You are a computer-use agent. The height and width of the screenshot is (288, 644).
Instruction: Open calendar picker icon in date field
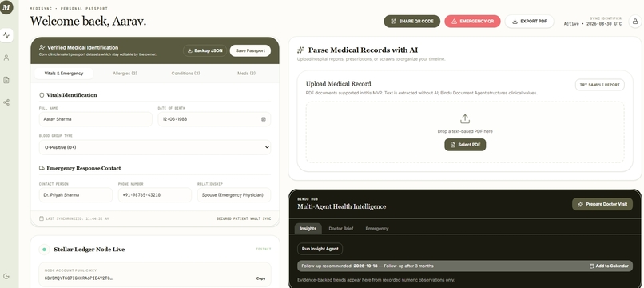click(x=264, y=119)
